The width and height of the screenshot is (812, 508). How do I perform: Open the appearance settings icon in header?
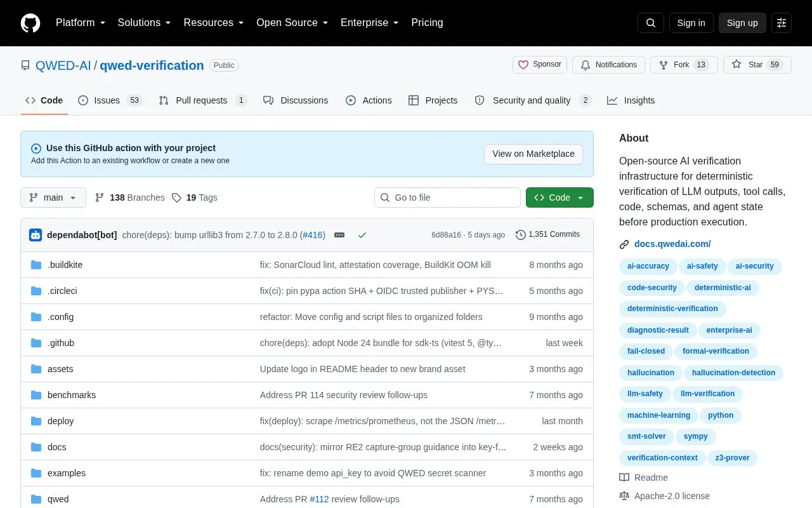782,23
